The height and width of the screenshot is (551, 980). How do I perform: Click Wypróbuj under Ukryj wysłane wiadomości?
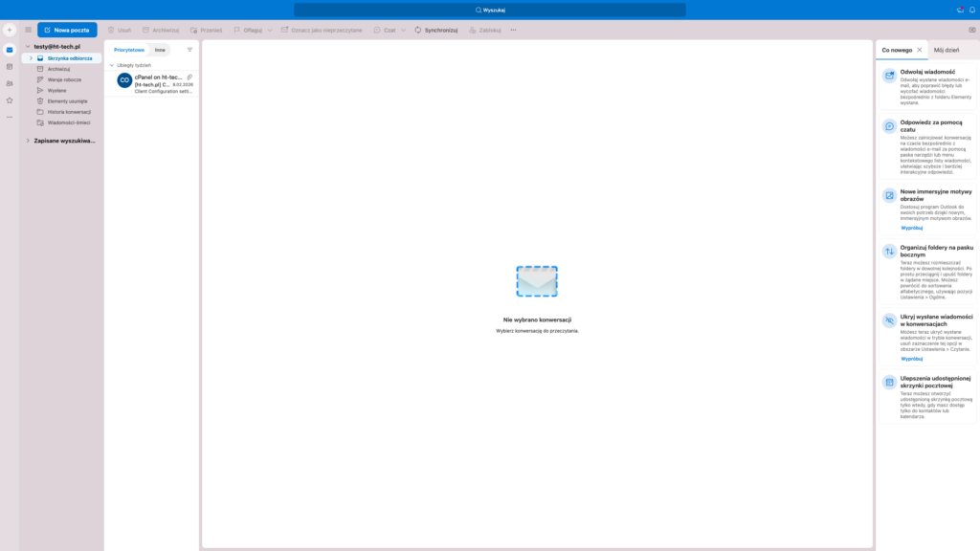click(911, 359)
